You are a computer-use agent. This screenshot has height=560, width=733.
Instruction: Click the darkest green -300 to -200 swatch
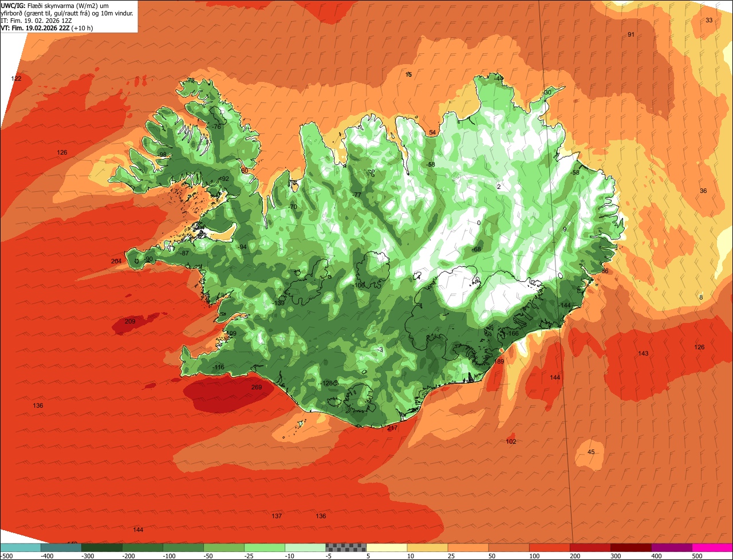pyautogui.click(x=102, y=547)
